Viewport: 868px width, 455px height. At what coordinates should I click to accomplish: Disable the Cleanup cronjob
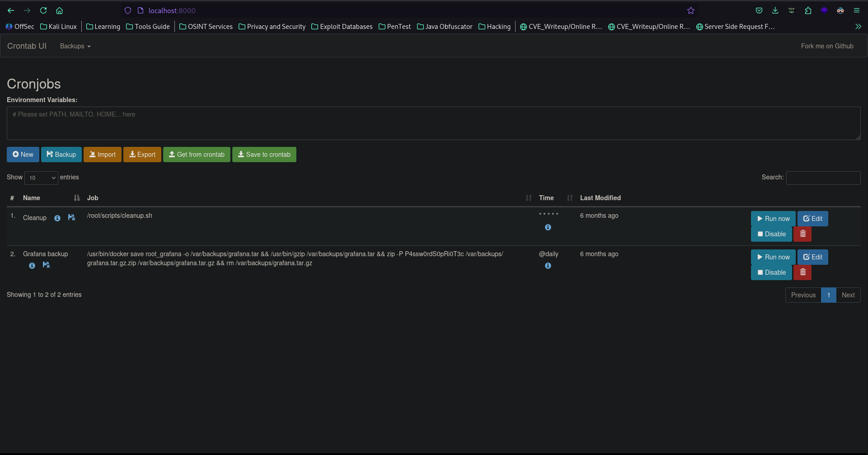pos(771,234)
